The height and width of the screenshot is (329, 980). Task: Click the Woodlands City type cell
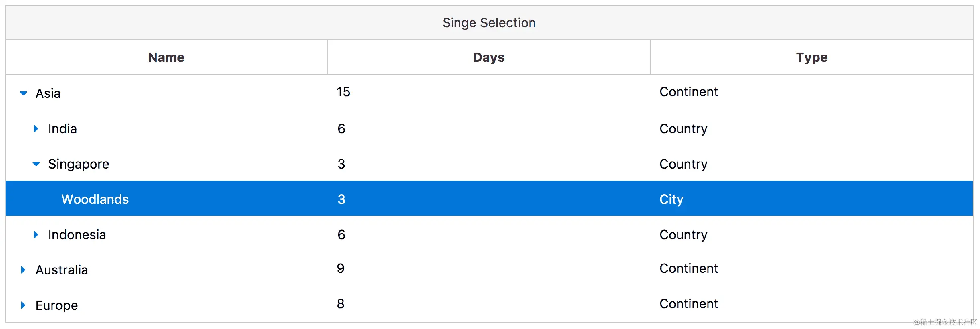tap(671, 199)
